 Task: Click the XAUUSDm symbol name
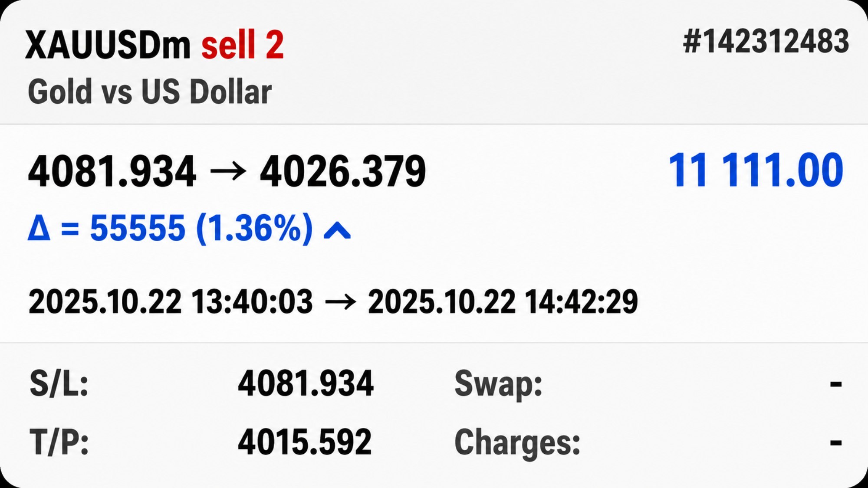click(x=108, y=45)
